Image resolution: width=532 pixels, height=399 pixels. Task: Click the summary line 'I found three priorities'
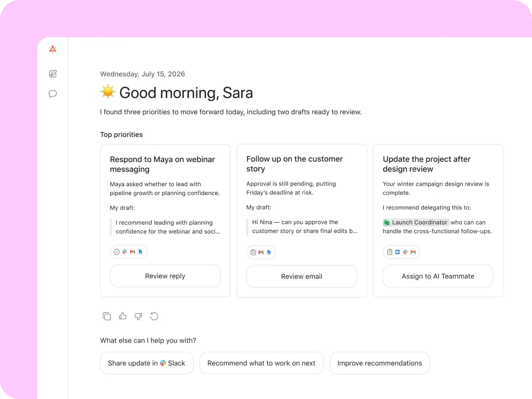(231, 112)
